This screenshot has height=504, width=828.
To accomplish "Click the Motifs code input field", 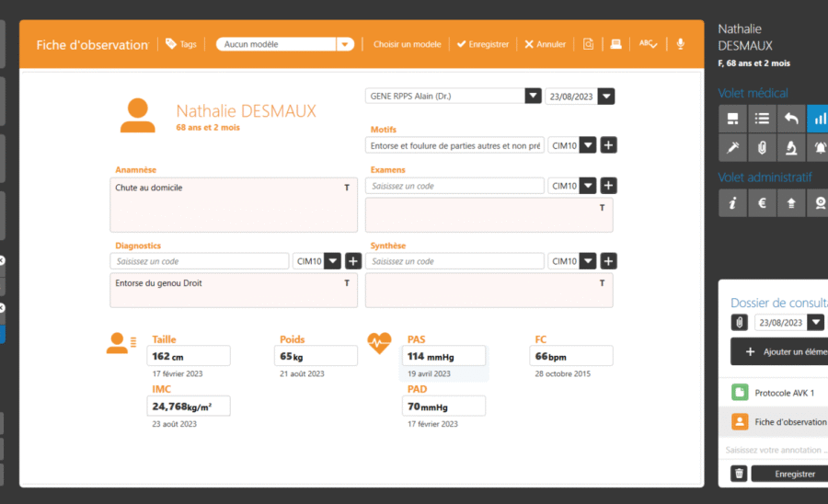I will tap(454, 145).
